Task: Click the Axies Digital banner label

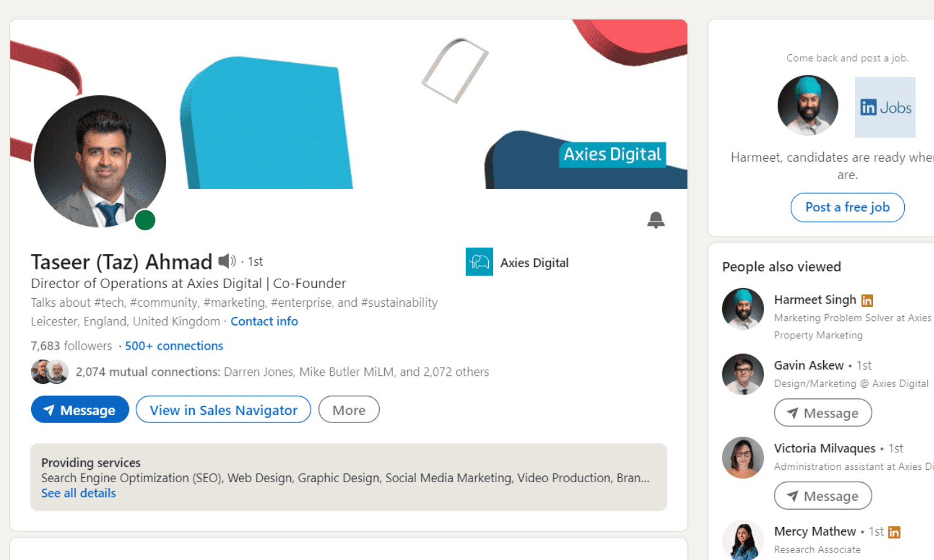Action: click(x=613, y=154)
